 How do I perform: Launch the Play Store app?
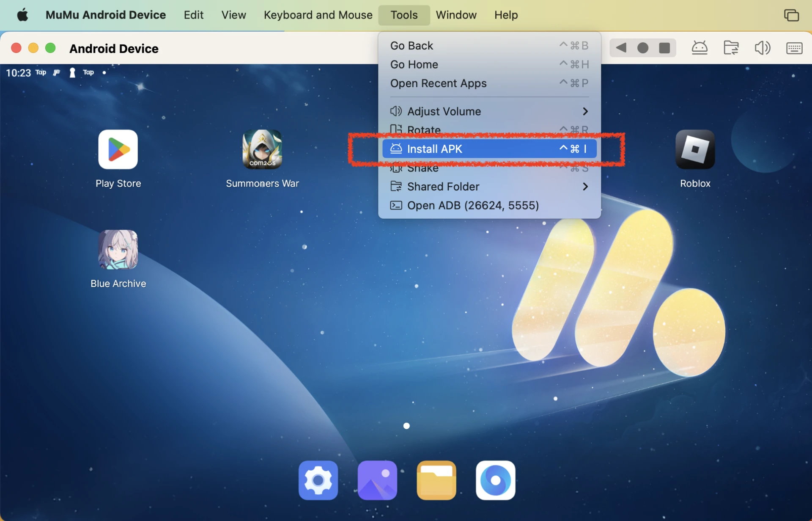click(x=118, y=149)
